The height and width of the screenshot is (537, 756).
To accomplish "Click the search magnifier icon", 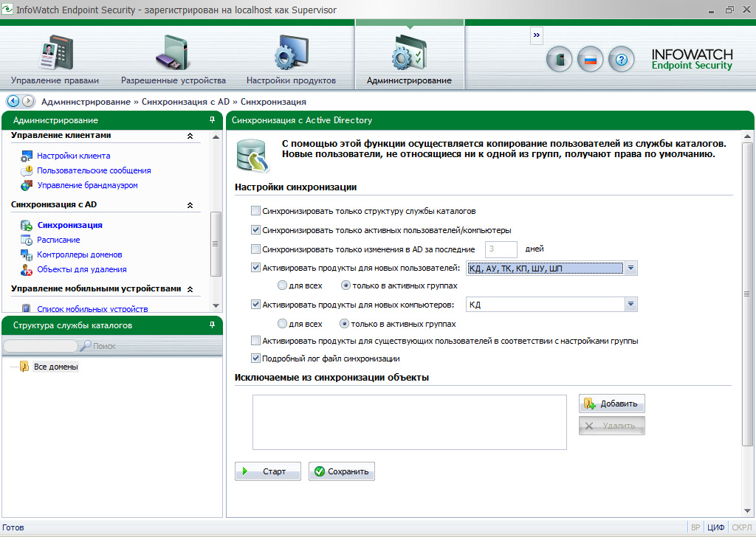I will click(86, 345).
